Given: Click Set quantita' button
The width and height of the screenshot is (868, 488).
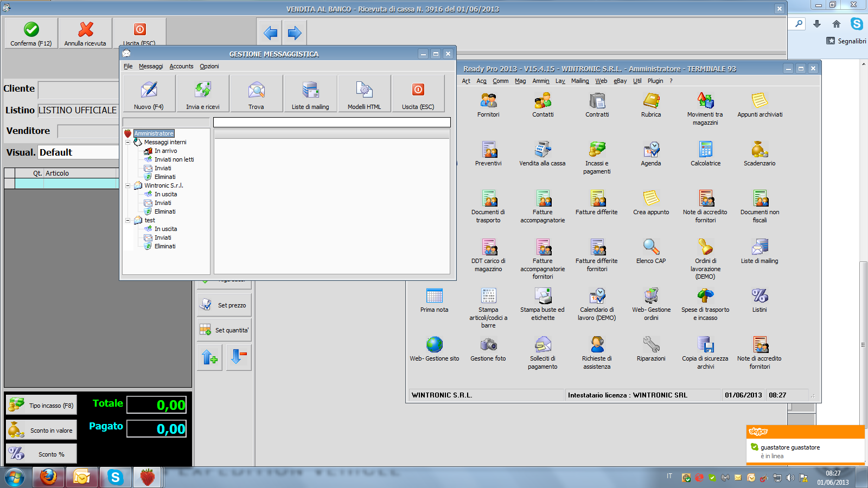Looking at the screenshot, I should coord(224,330).
